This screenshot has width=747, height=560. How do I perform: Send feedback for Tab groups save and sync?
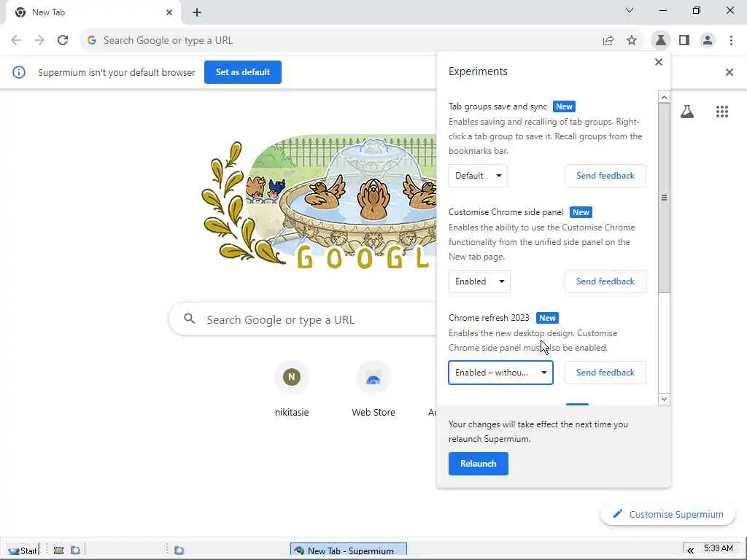[605, 176]
